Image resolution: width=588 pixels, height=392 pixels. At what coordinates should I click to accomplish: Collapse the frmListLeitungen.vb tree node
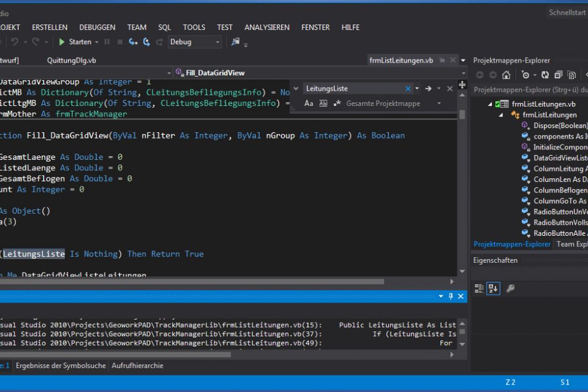point(490,104)
